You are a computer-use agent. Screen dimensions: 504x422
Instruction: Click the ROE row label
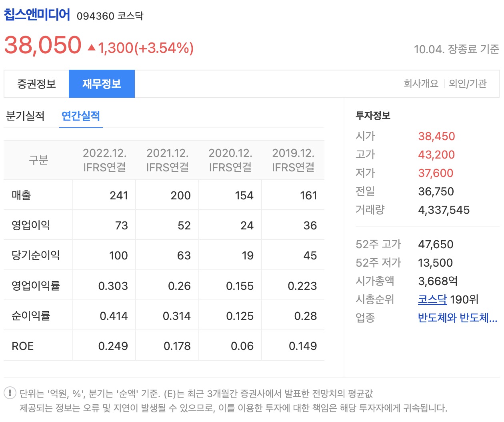(23, 346)
